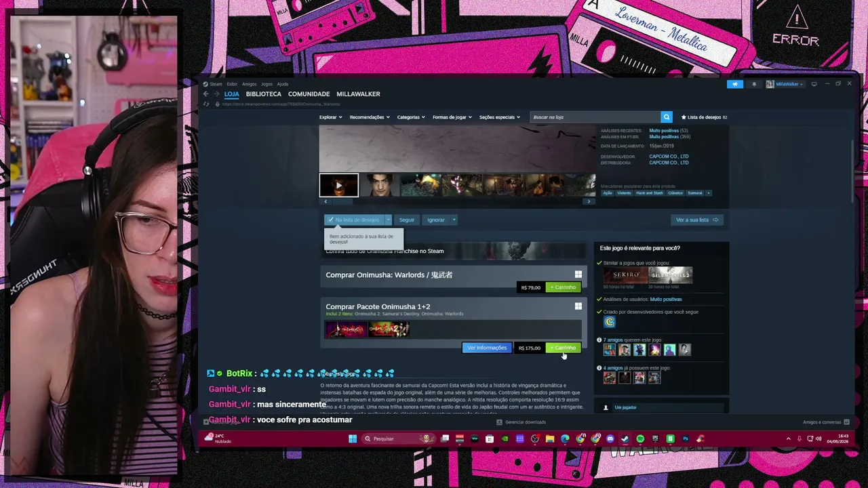This screenshot has height=488, width=868.
Task: Open the MILLAWALKER profile tab
Action: coord(358,94)
